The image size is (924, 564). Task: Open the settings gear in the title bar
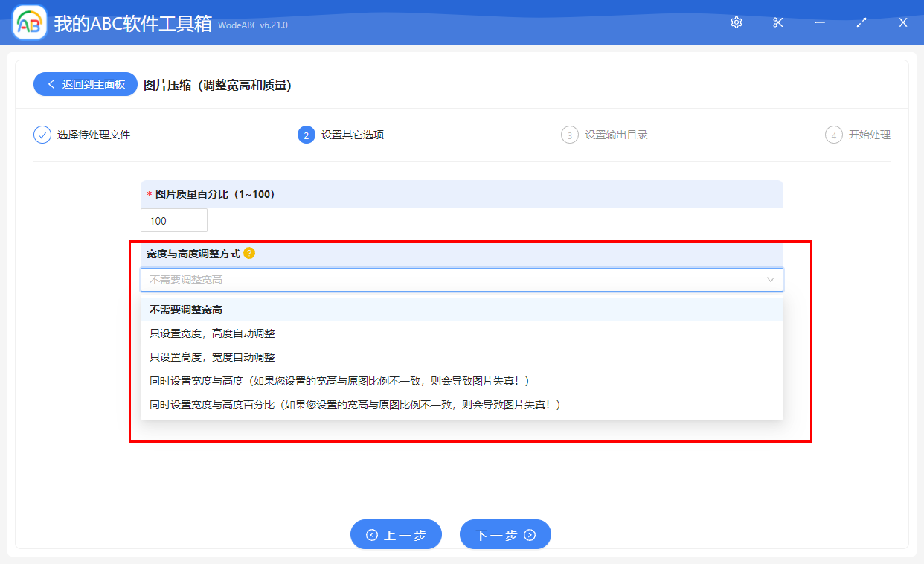[736, 22]
